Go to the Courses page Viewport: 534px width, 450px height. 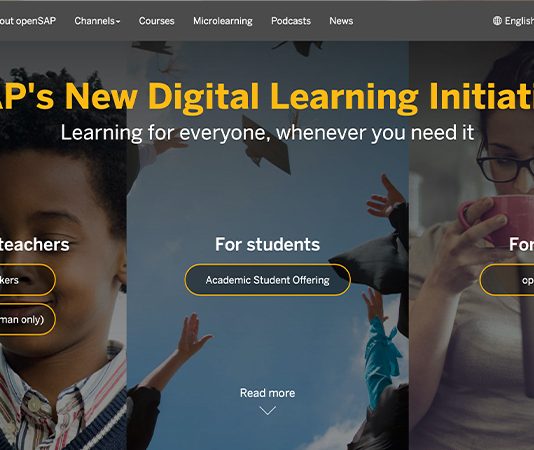pyautogui.click(x=156, y=21)
